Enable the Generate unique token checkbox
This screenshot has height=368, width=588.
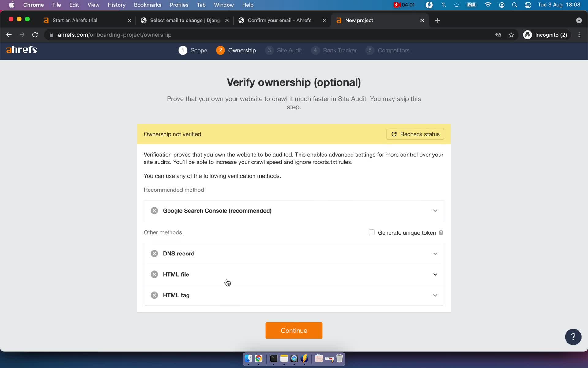(x=371, y=232)
